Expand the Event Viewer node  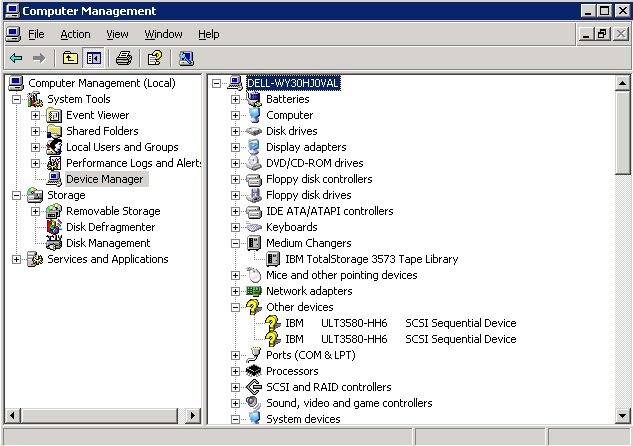[x=36, y=115]
